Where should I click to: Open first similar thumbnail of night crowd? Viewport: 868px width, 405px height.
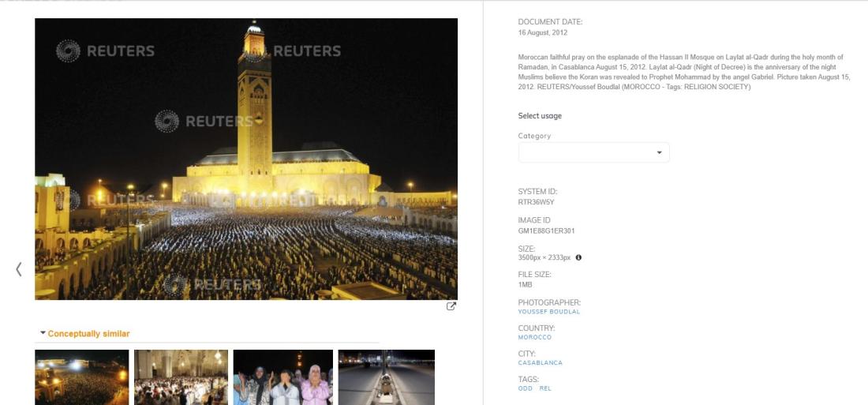pos(81,377)
